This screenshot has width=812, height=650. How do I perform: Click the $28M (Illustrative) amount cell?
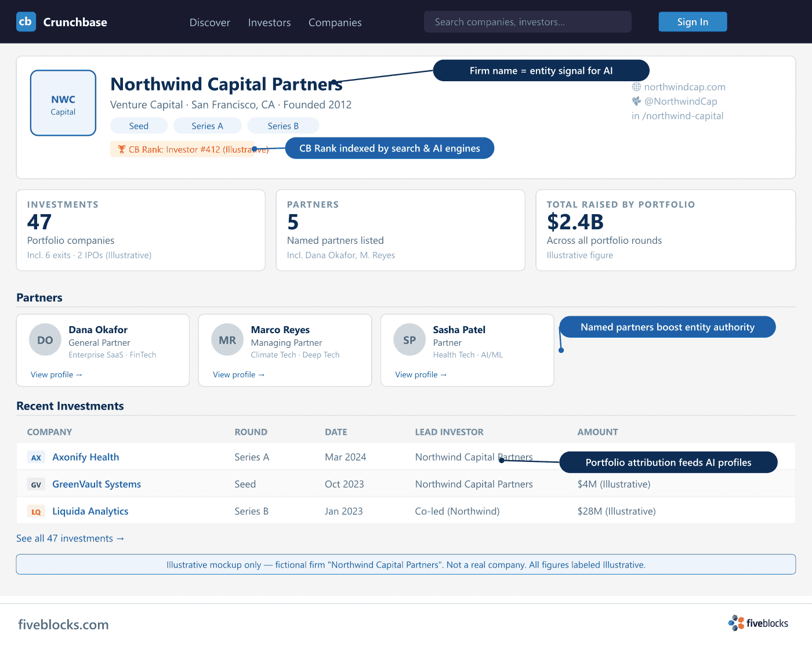pos(617,512)
